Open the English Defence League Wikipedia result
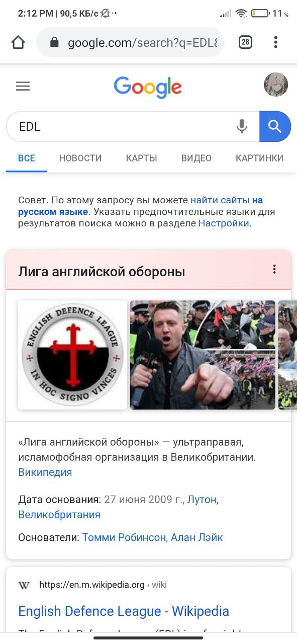Image resolution: width=297 pixels, height=644 pixels. pyautogui.click(x=124, y=611)
